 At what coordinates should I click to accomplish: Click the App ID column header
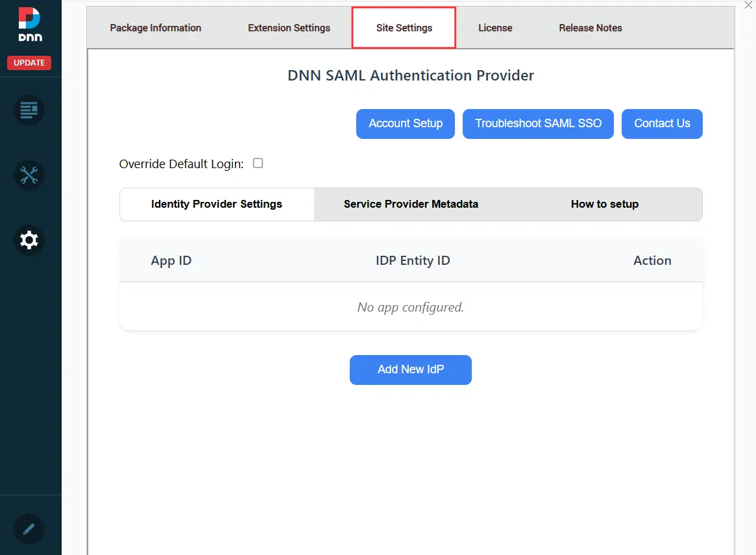(x=171, y=261)
